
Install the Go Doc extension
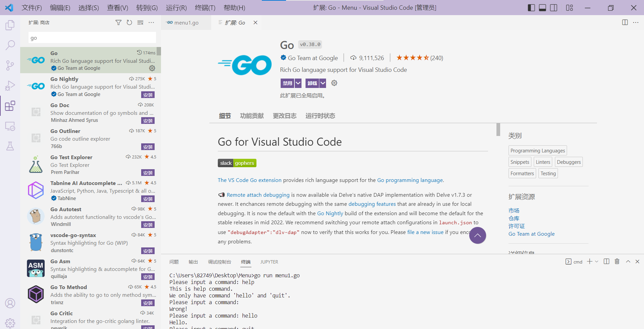[148, 121]
